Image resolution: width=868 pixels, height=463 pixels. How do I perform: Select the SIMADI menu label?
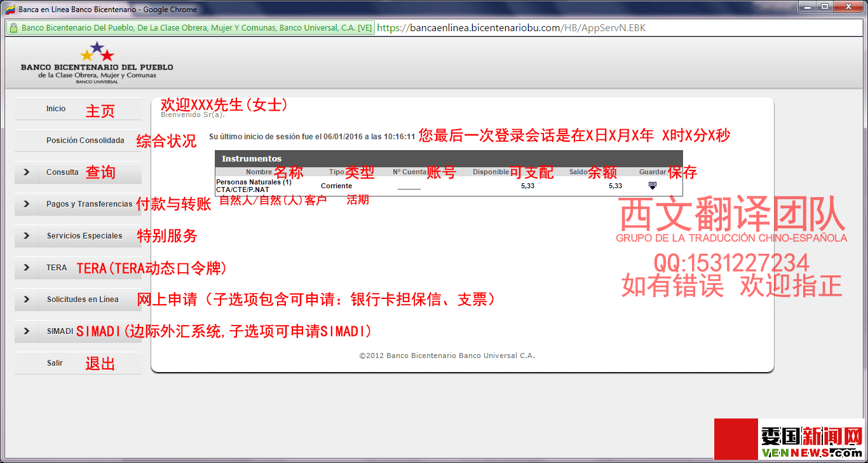(60, 331)
